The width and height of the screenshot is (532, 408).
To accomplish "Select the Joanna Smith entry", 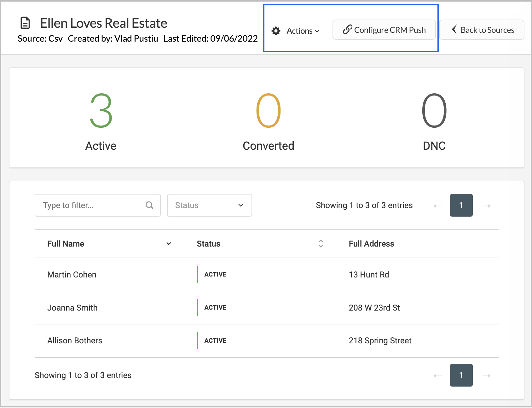I will coord(72,308).
